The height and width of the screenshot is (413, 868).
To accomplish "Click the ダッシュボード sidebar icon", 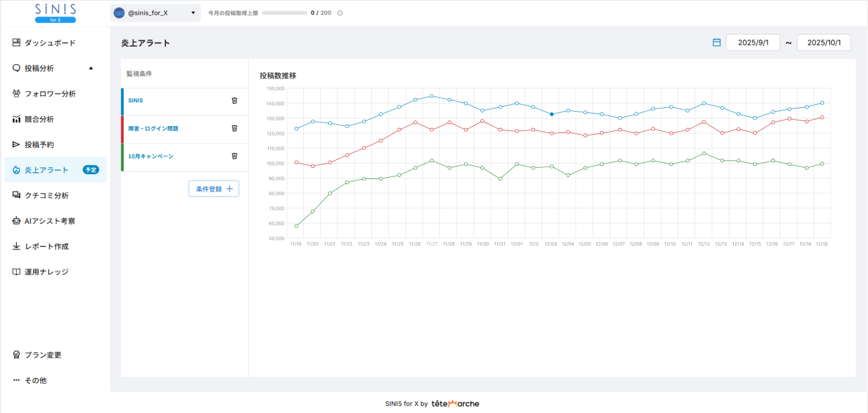I will [x=16, y=43].
